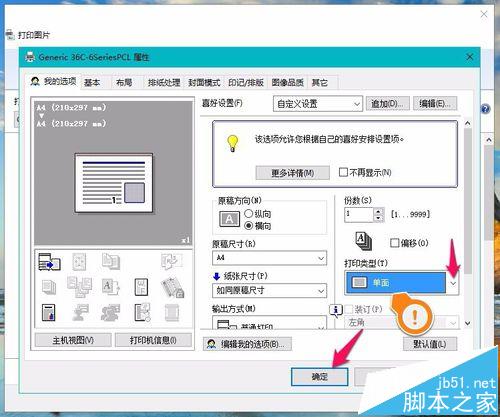Open the 布局 layout tab
This screenshot has height=417, width=500.
pyautogui.click(x=124, y=82)
